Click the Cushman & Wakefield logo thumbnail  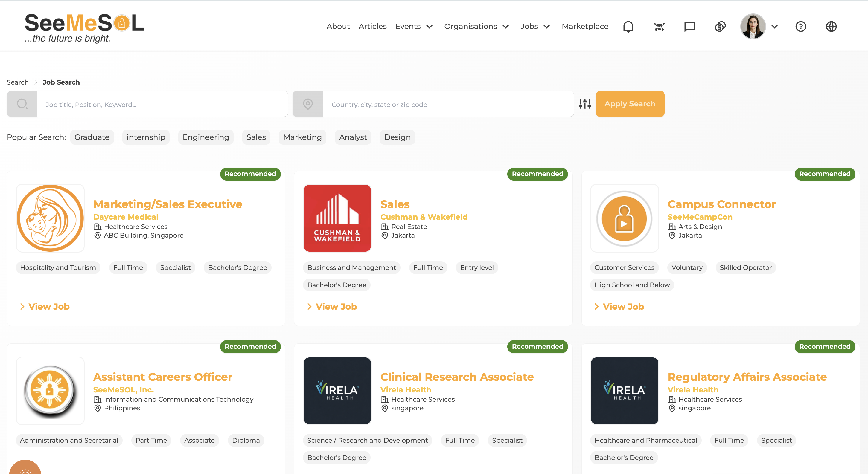pos(337,218)
